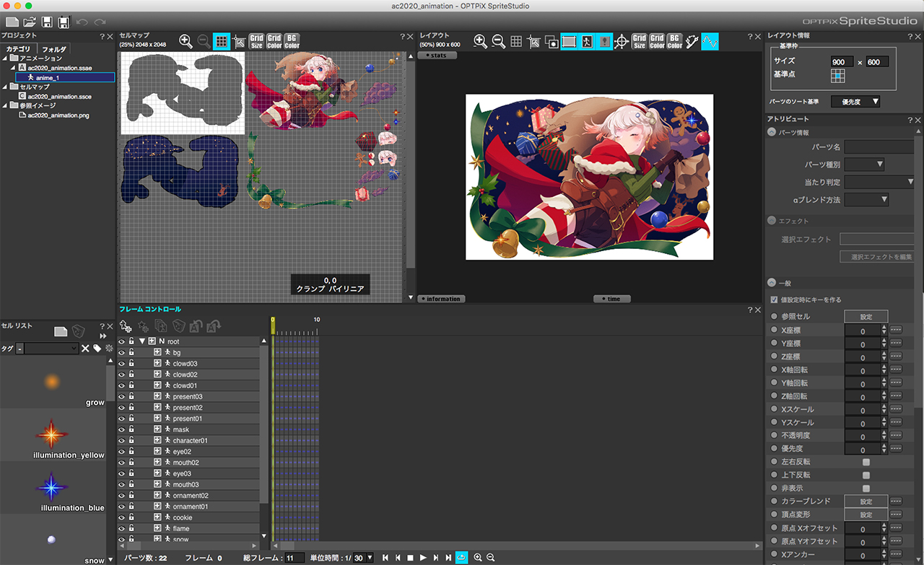Hide the character01 part with its eye icon
Image resolution: width=924 pixels, height=565 pixels.
(x=121, y=441)
